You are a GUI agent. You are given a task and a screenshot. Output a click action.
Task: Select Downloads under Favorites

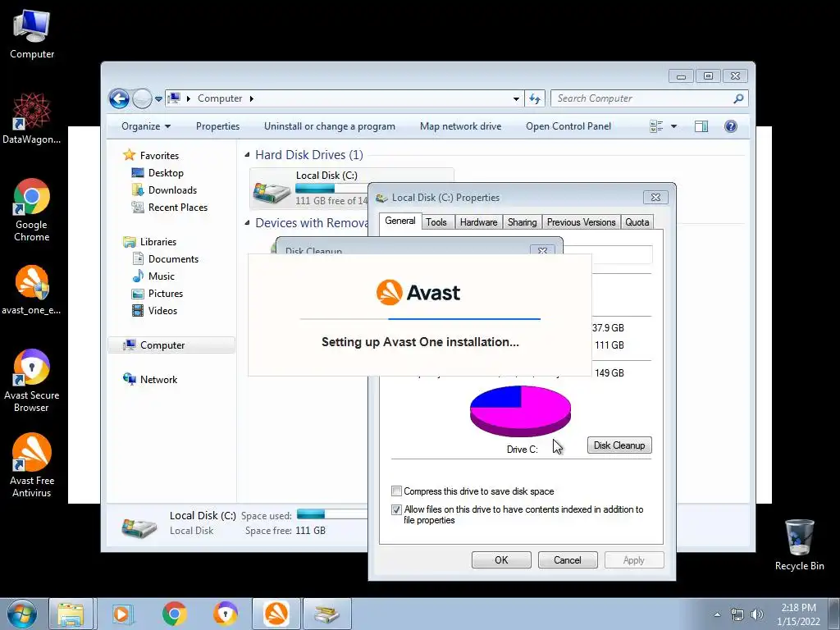point(172,190)
